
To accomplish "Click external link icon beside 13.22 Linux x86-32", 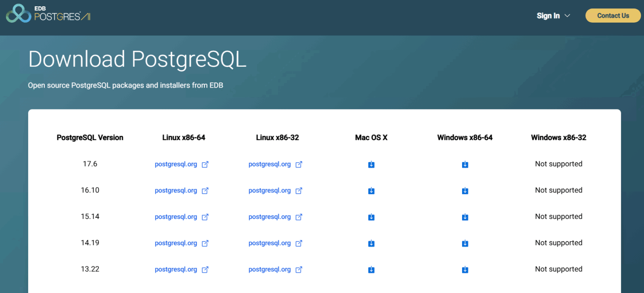I will (299, 270).
